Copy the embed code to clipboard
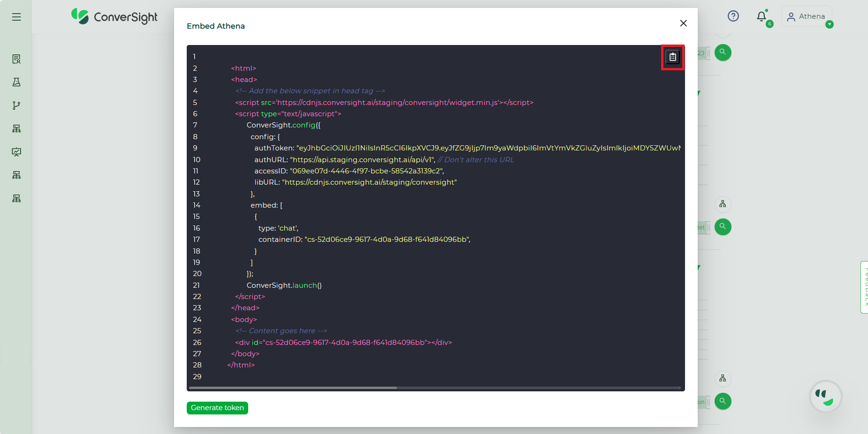 coord(672,57)
